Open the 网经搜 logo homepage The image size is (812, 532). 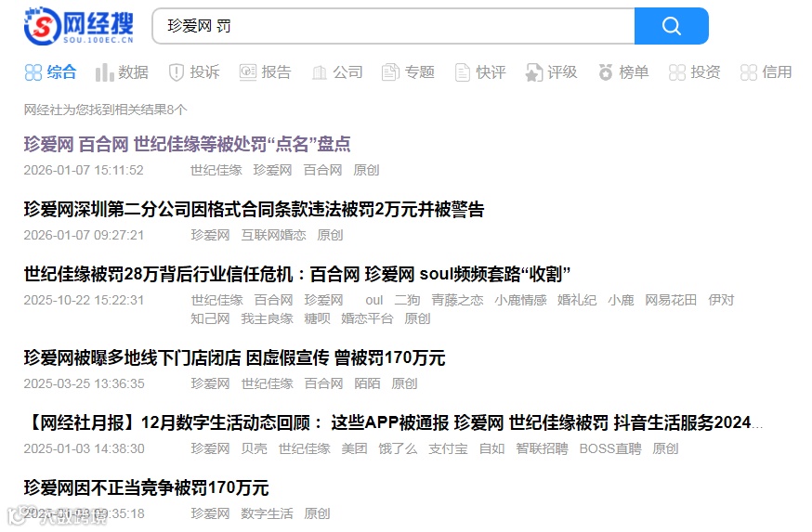(x=79, y=26)
